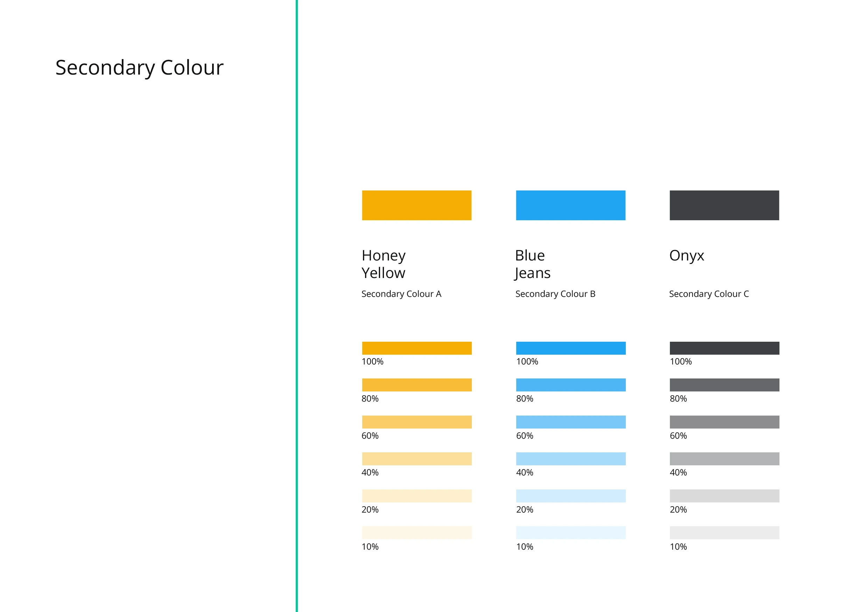868x612 pixels.
Task: Pick the 20% Onyx tint bar
Action: 724,495
